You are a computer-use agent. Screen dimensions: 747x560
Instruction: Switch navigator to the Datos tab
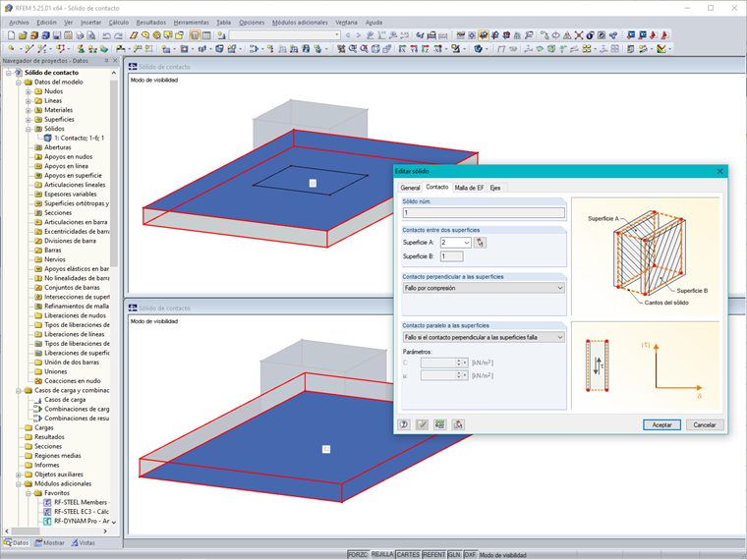16,543
